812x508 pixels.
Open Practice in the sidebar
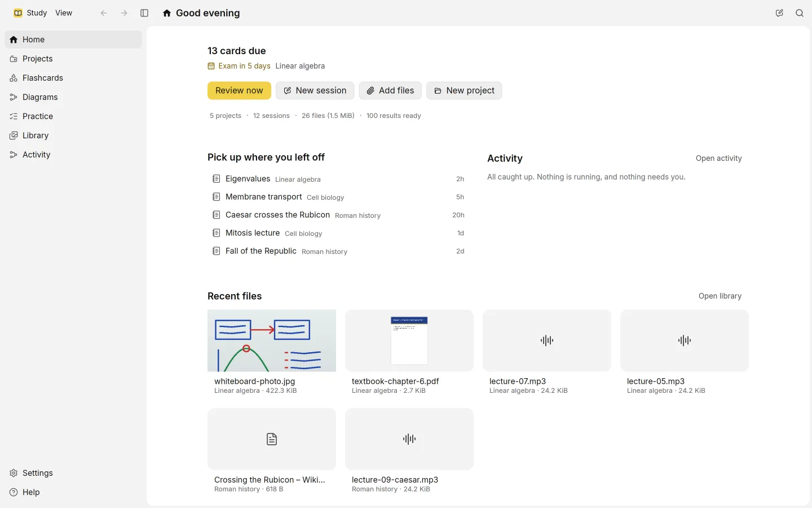pyautogui.click(x=73, y=116)
